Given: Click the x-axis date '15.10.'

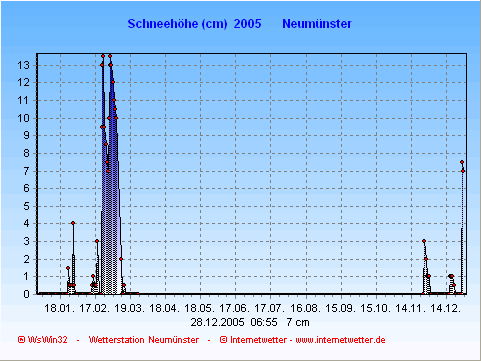Looking at the screenshot, I should 376,308.
